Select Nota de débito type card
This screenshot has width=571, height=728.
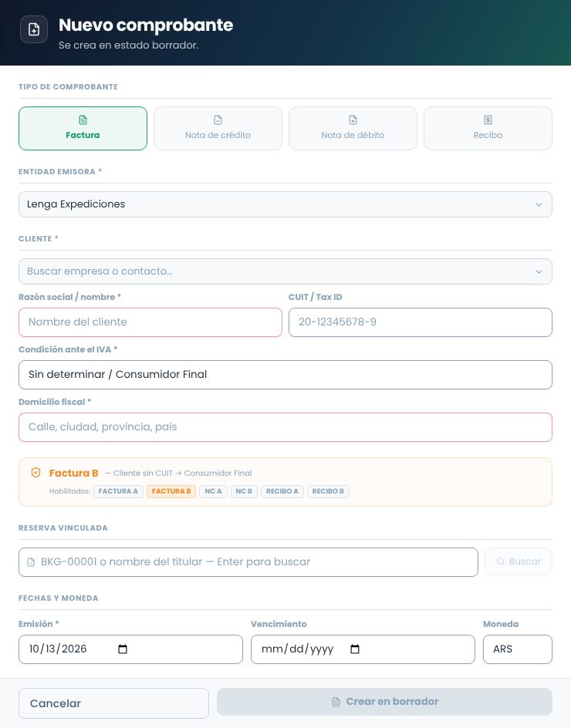pos(353,129)
